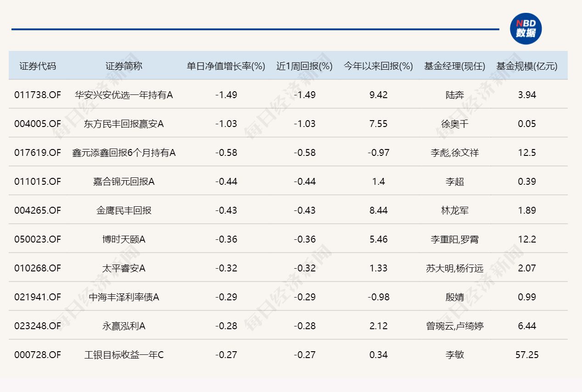
Task: Click the NBD数据 logo icon
Action: [526, 29]
